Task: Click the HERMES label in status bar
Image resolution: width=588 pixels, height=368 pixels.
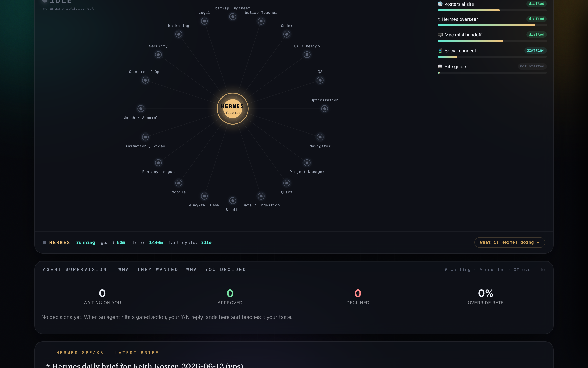Action: pyautogui.click(x=60, y=243)
